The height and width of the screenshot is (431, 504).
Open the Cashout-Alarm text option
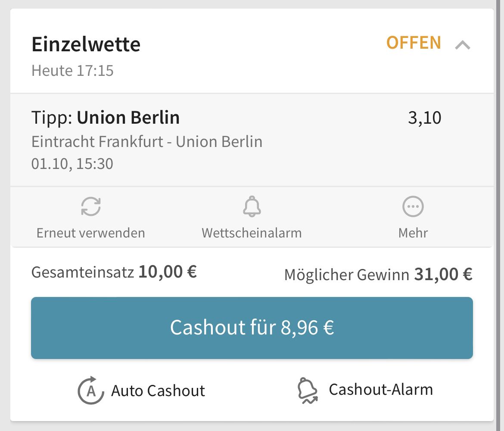coord(380,390)
